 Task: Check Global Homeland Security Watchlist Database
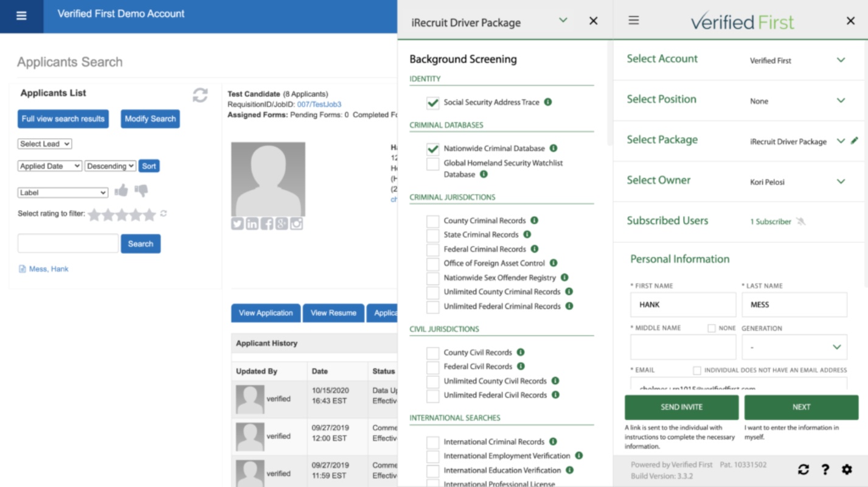coord(432,164)
